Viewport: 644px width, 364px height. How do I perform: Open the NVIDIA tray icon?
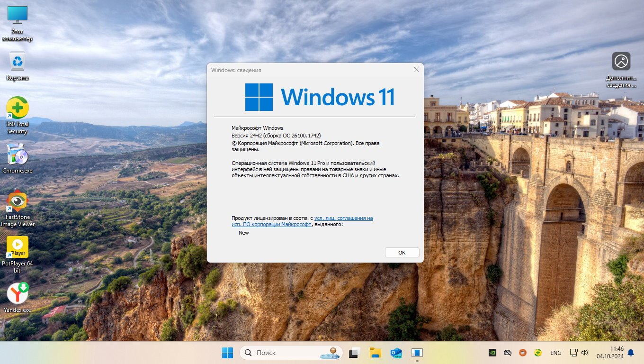click(492, 353)
